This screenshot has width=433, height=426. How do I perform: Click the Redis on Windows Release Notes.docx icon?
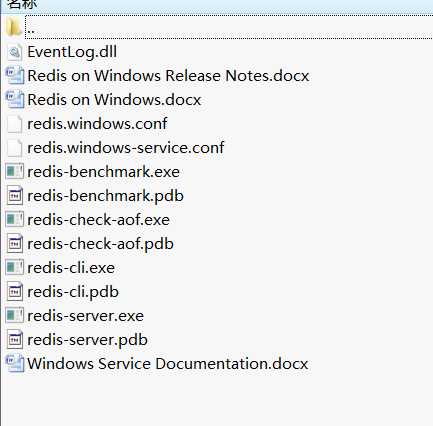(15, 76)
